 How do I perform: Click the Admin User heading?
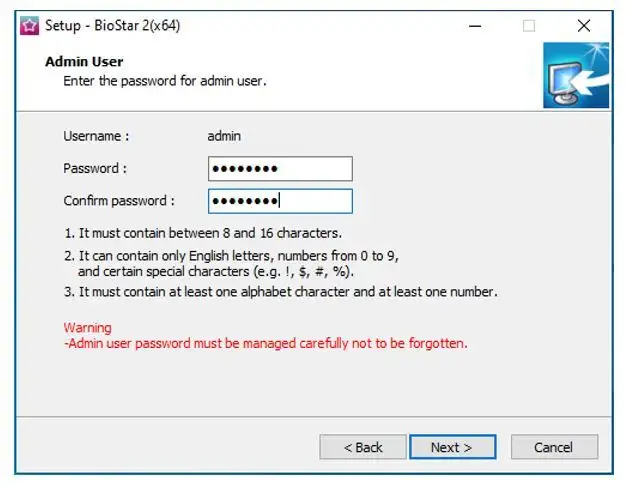coord(84,62)
